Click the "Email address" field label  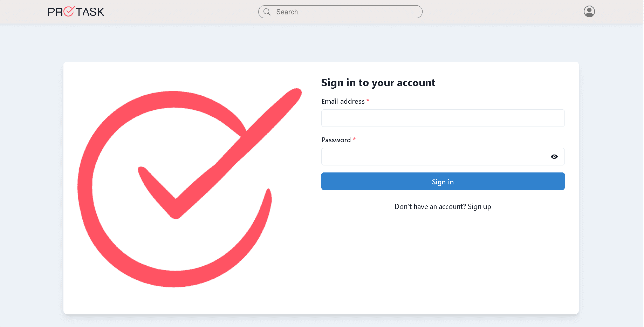[343, 101]
